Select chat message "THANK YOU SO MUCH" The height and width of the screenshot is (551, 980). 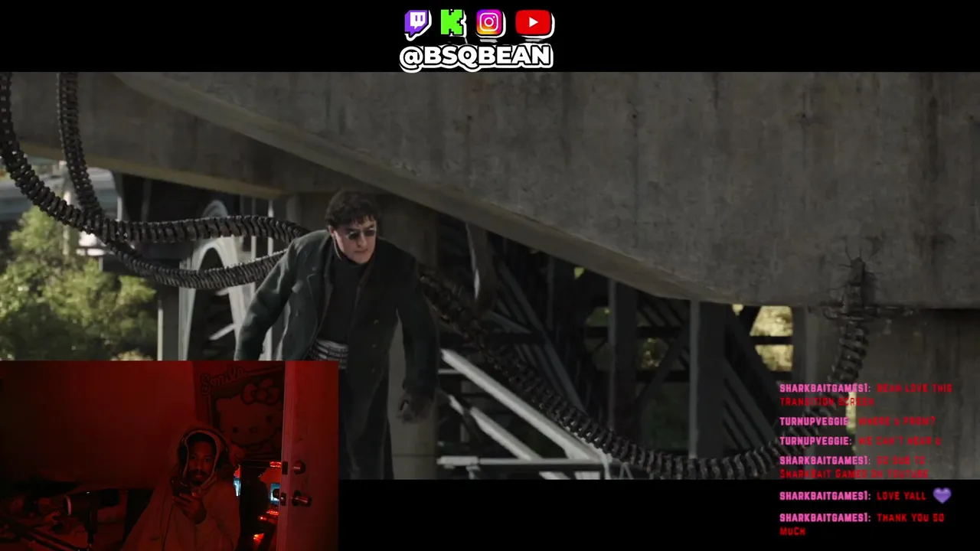point(862,524)
